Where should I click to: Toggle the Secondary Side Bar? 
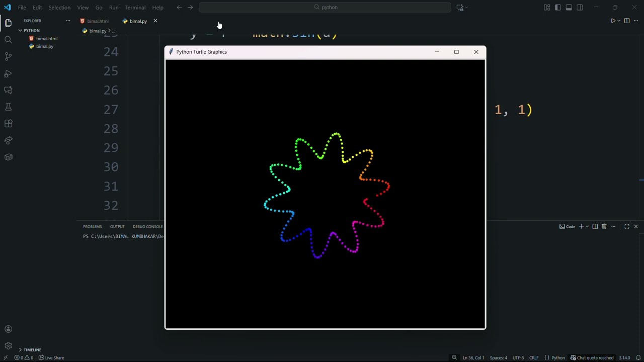(x=580, y=8)
